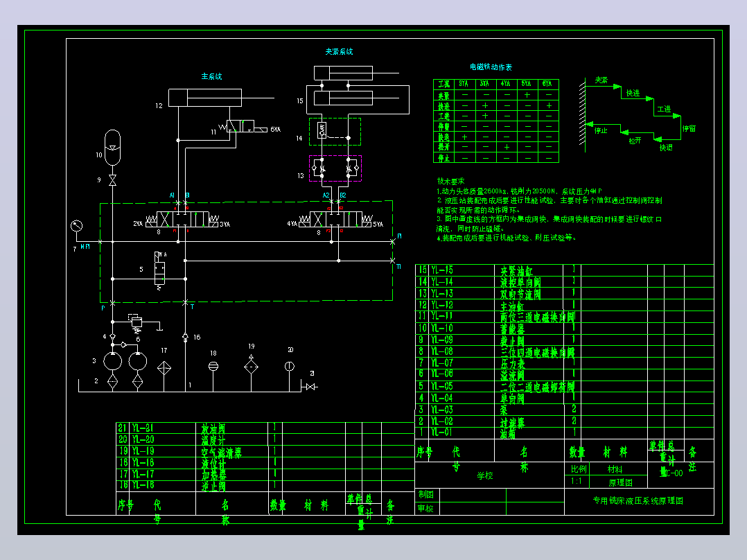The width and height of the screenshot is (747, 560).
Task: Click the 夹紧油缸 parts list entry
Action: point(516,271)
